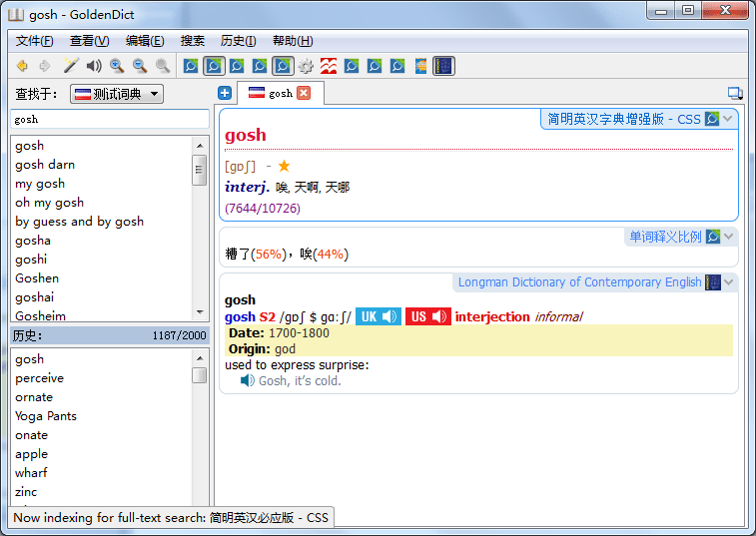Viewport: 756px width, 536px height.
Task: Open 'onate' from history
Action: click(101, 435)
